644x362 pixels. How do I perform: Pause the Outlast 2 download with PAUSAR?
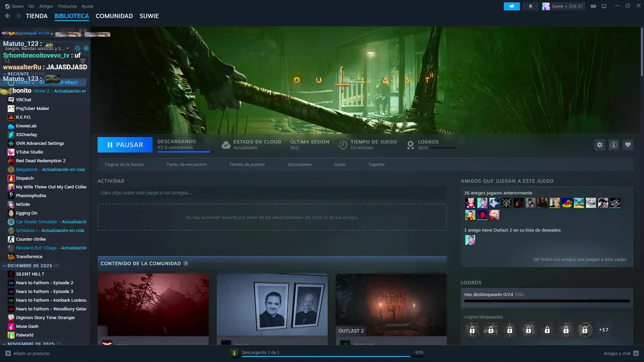click(x=125, y=145)
